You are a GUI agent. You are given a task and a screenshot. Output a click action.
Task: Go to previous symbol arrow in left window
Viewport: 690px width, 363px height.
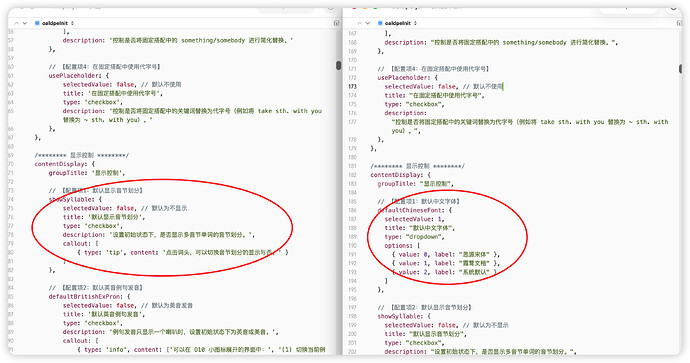(x=16, y=23)
